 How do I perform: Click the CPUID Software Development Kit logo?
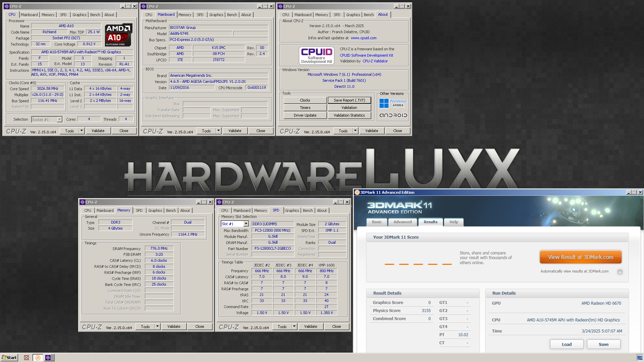316,55
